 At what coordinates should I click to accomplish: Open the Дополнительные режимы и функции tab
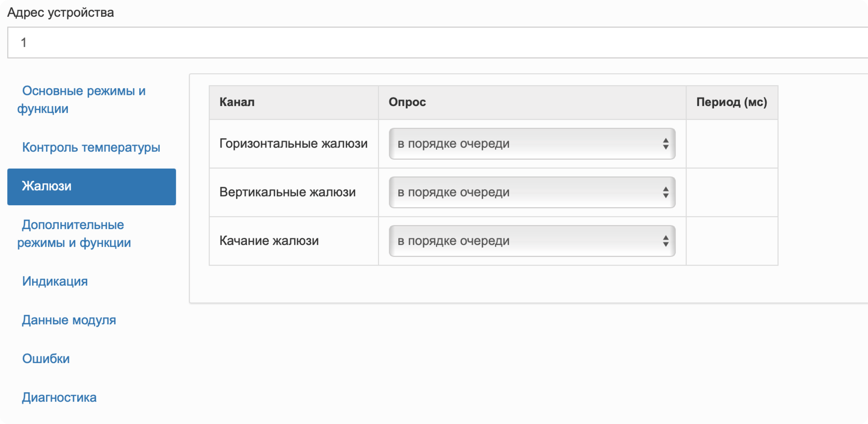click(x=74, y=233)
